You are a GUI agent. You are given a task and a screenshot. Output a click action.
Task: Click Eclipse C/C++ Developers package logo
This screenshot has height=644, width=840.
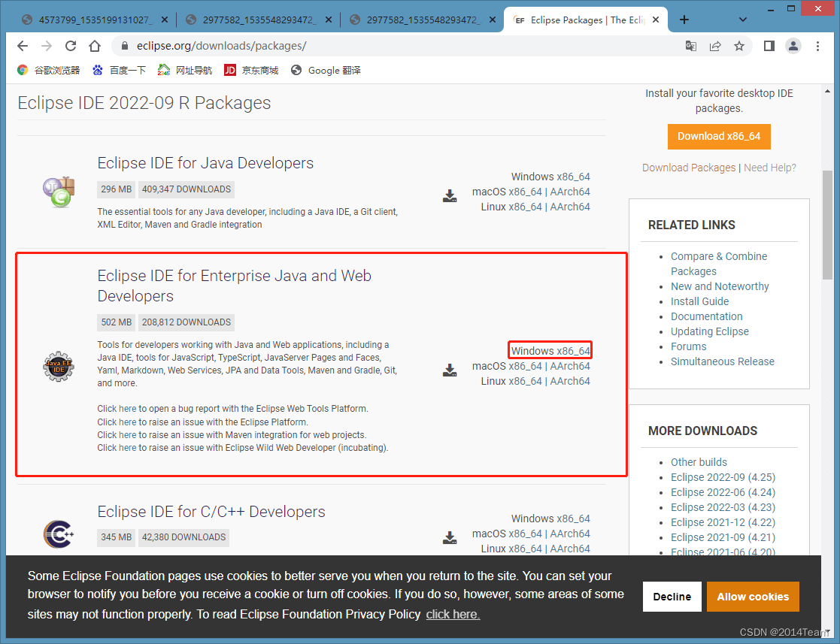click(x=58, y=534)
